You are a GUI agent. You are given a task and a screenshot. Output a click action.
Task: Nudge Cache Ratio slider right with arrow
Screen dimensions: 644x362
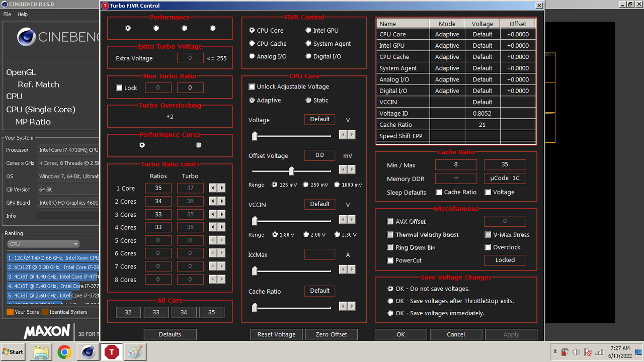pos(352,306)
